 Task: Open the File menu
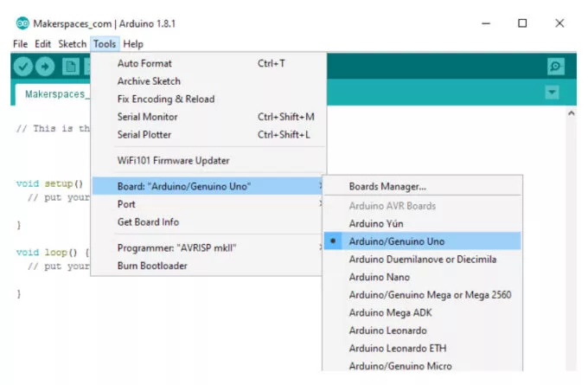coord(21,43)
